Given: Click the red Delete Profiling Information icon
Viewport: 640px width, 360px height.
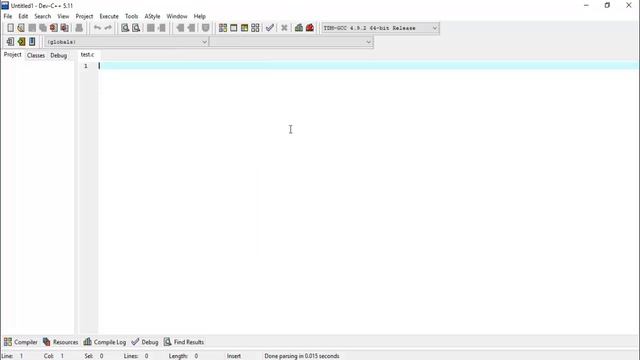Looking at the screenshot, I should (310, 28).
